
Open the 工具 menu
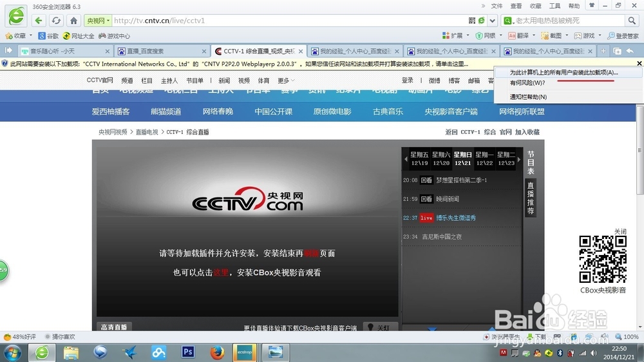[x=555, y=6]
